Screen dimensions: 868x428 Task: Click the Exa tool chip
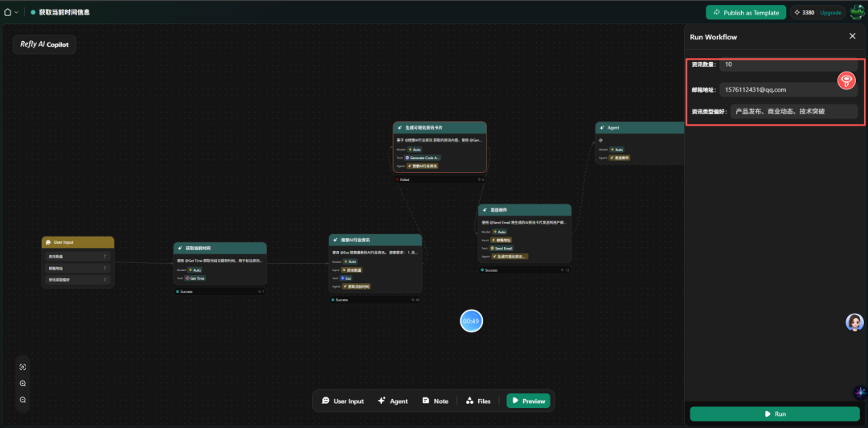346,278
